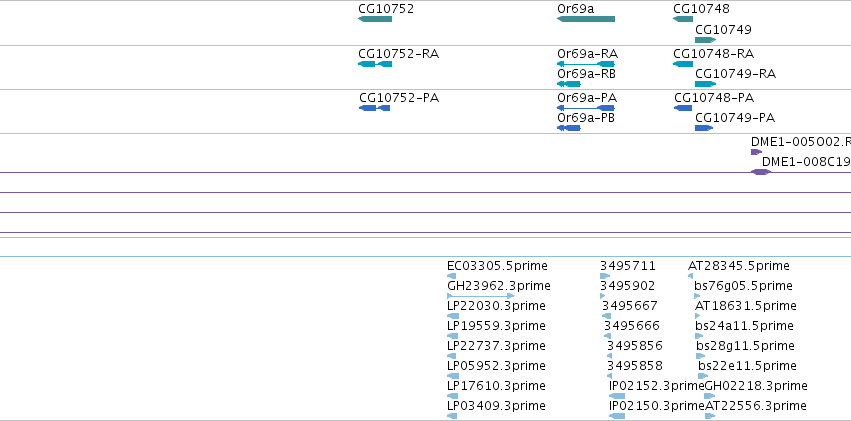Select the CG10748 gene glyph
The width and height of the screenshot is (851, 421).
click(x=683, y=19)
